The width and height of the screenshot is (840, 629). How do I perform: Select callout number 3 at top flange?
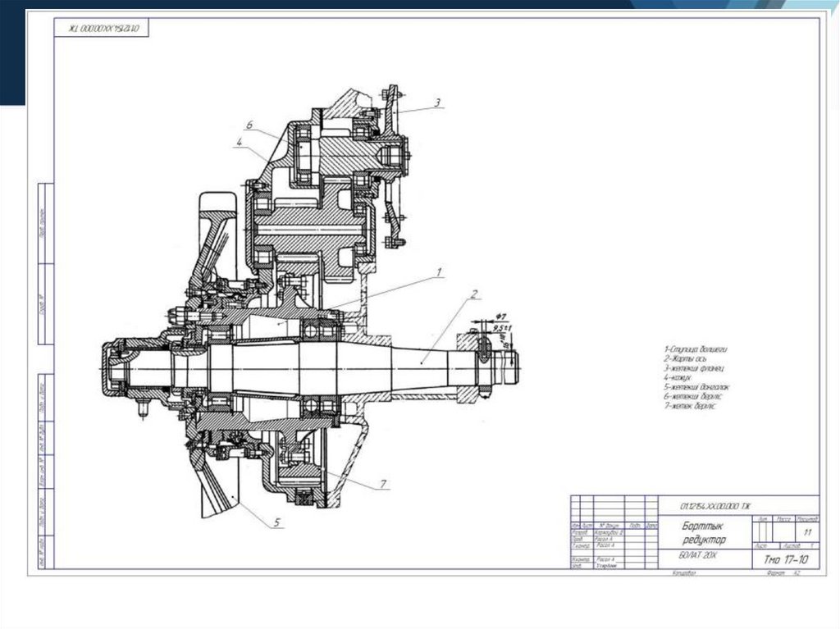click(438, 102)
